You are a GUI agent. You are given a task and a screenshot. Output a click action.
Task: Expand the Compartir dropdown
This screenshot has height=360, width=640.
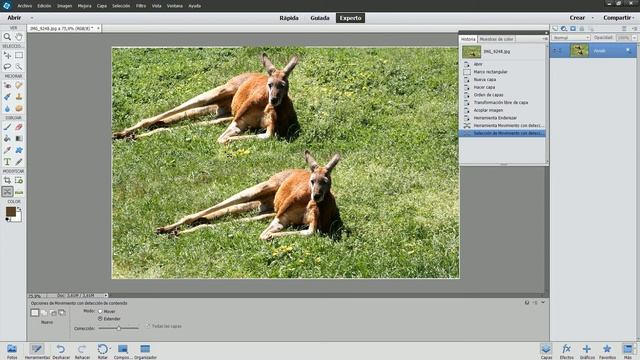[633, 18]
